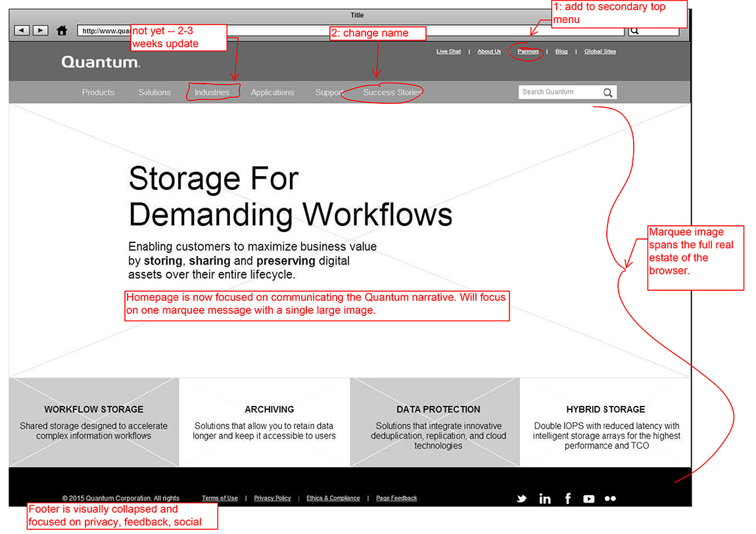Click the "Shared storage designed to accelerate" description
The height and width of the screenshot is (534, 756).
[x=93, y=431]
